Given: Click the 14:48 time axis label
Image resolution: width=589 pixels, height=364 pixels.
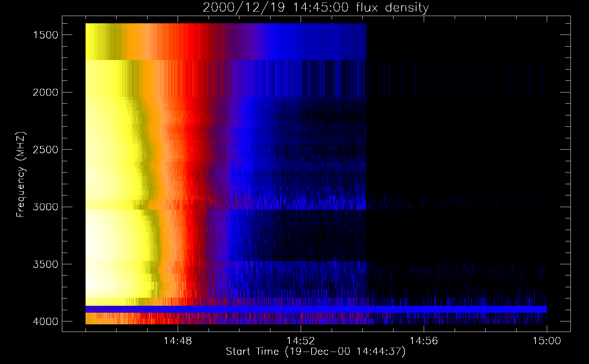Looking at the screenshot, I should (x=178, y=341).
